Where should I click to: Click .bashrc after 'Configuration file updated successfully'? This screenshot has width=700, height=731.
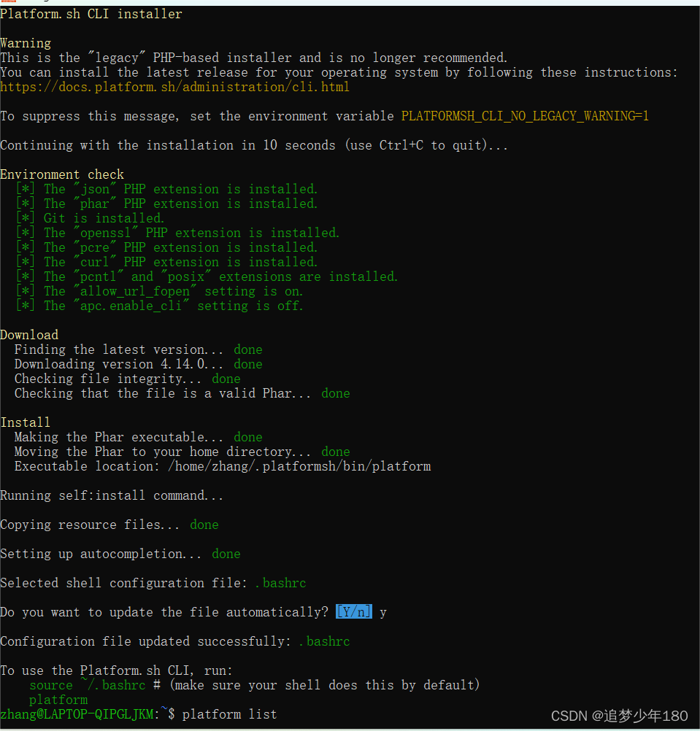[x=325, y=641]
